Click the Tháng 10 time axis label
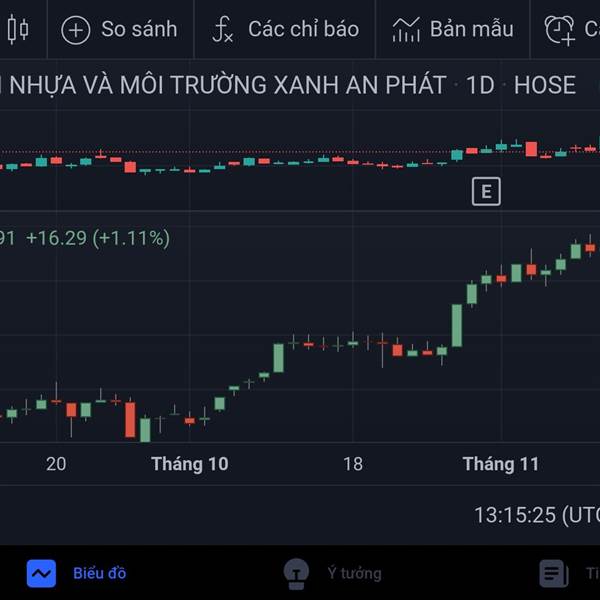This screenshot has height=600, width=600. pyautogui.click(x=190, y=464)
